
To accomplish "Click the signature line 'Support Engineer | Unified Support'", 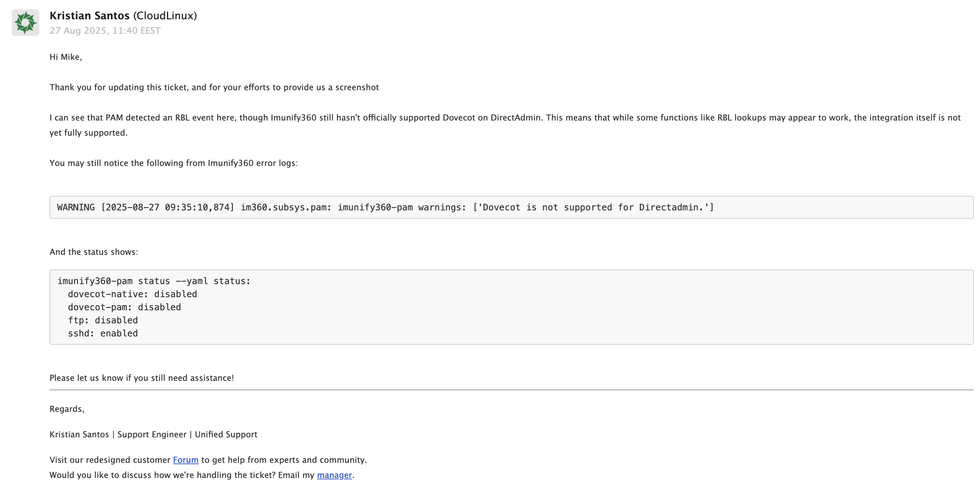I will 187,435.
